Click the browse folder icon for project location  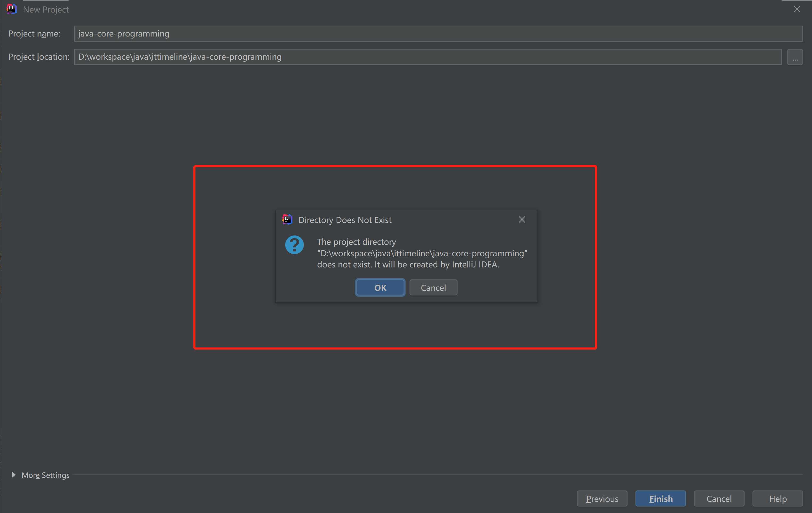[795, 57]
